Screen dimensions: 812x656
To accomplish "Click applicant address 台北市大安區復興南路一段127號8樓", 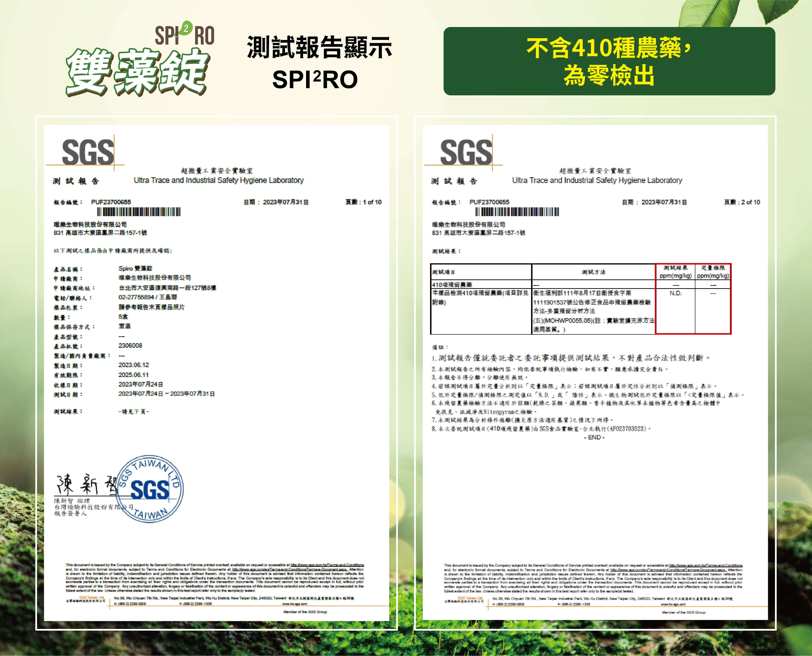I will pos(167,287).
